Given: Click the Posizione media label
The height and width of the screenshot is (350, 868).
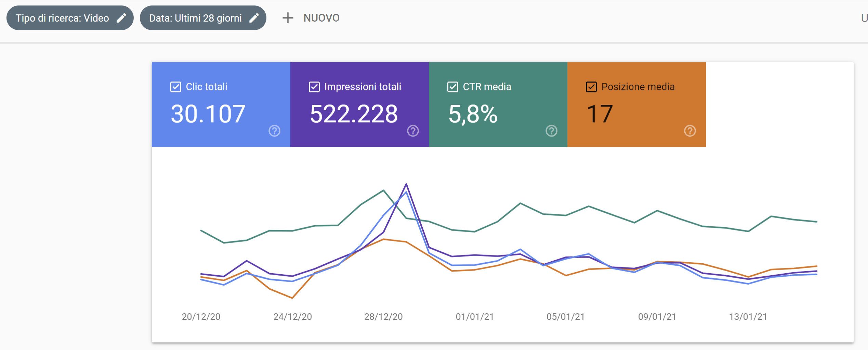Looking at the screenshot, I should pyautogui.click(x=638, y=87).
